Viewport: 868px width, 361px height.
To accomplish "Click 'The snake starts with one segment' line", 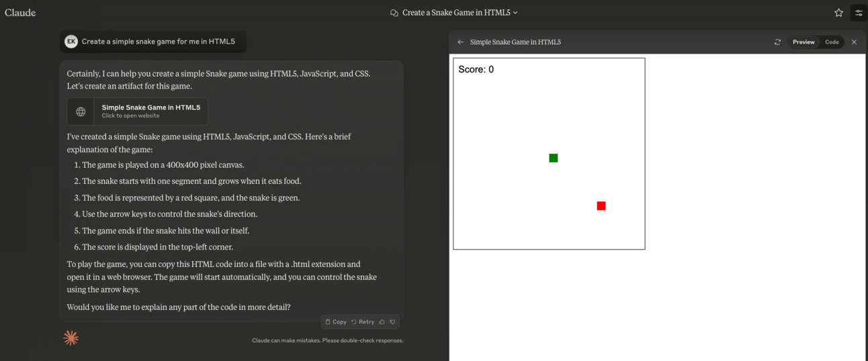I will [x=191, y=181].
